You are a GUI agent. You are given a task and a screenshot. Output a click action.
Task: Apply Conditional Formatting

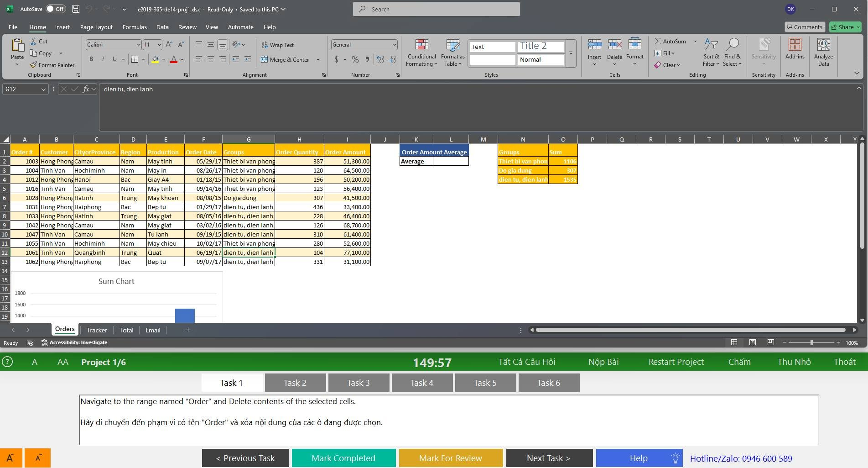click(x=421, y=53)
